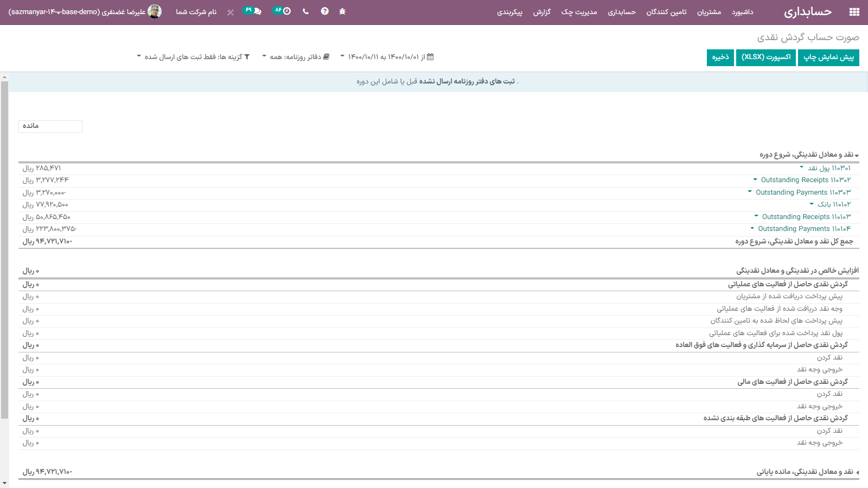Click the phone call icon
This screenshot has height=488, width=868.
pyautogui.click(x=306, y=11)
